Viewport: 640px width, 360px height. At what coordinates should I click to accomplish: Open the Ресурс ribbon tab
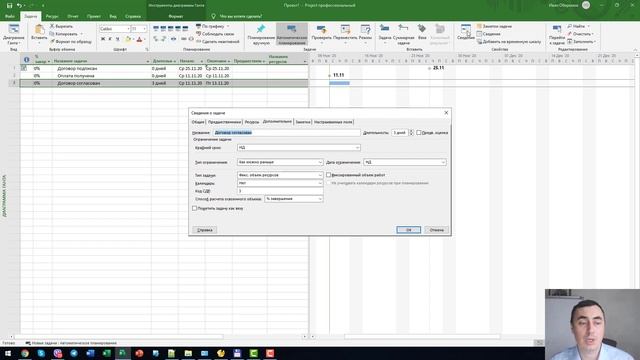click(x=52, y=16)
